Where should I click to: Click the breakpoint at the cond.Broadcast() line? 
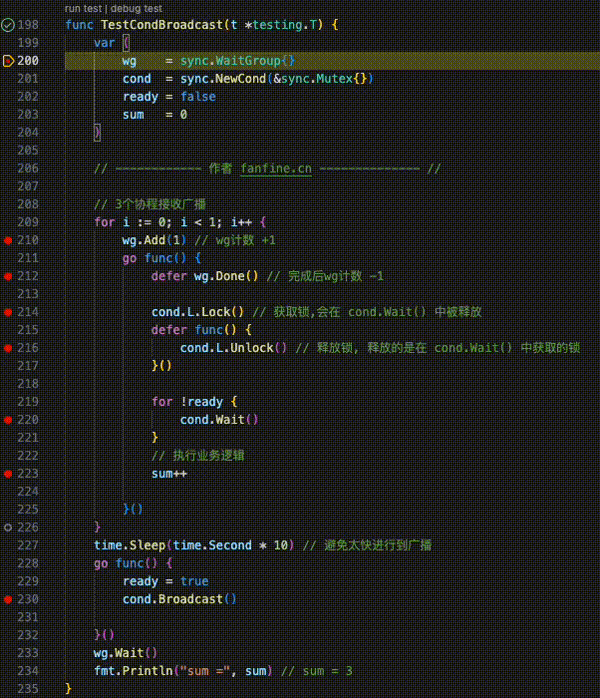click(x=8, y=599)
